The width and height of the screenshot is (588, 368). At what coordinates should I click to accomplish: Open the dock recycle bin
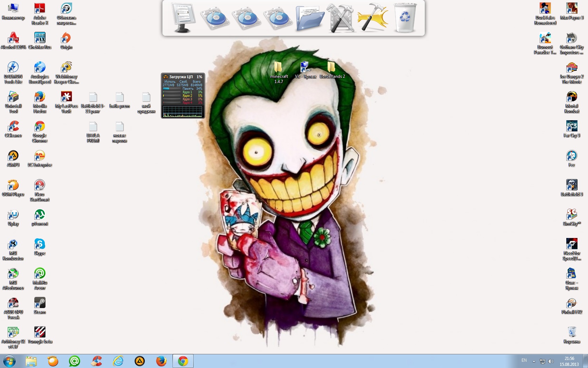tap(405, 18)
